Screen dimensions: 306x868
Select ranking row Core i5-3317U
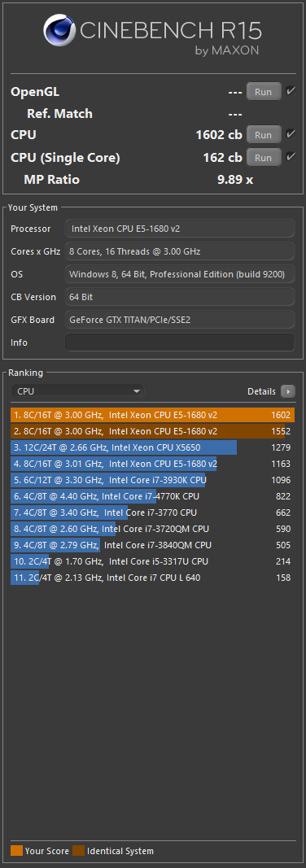tap(153, 561)
